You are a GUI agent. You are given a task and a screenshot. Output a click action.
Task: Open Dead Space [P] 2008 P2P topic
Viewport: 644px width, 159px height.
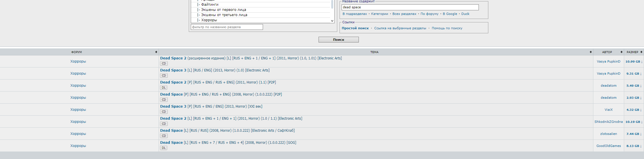(221, 94)
